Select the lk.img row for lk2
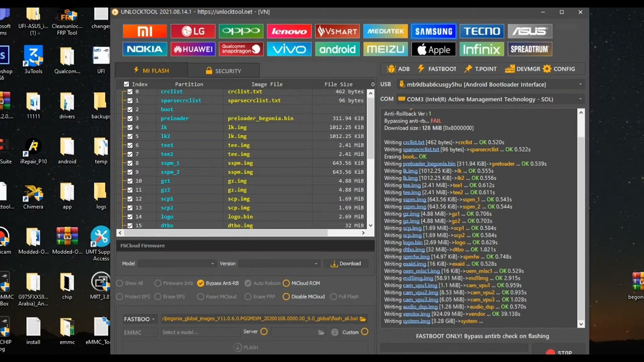 (245, 136)
